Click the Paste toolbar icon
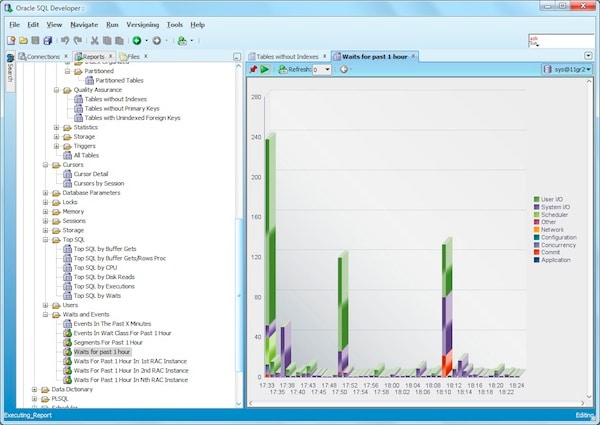Screen dimensions: 600x425 119,41
